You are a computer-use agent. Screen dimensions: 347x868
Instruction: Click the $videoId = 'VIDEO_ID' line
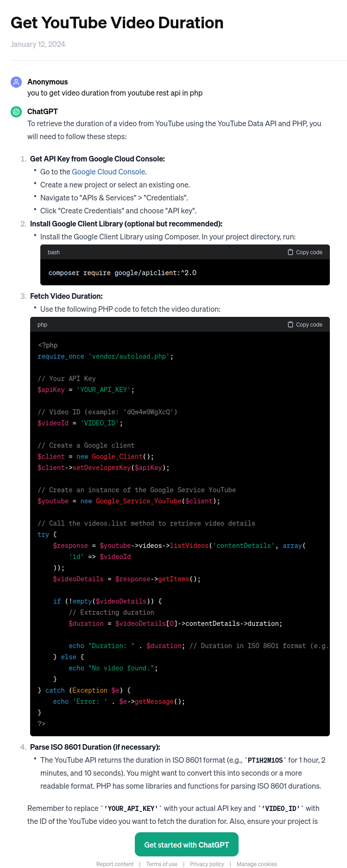tap(80, 423)
